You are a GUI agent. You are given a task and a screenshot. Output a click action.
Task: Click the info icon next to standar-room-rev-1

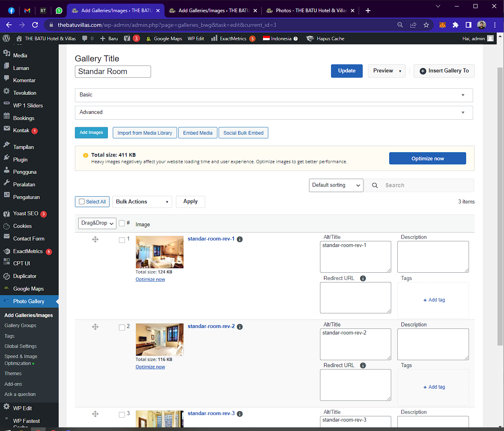click(x=240, y=239)
